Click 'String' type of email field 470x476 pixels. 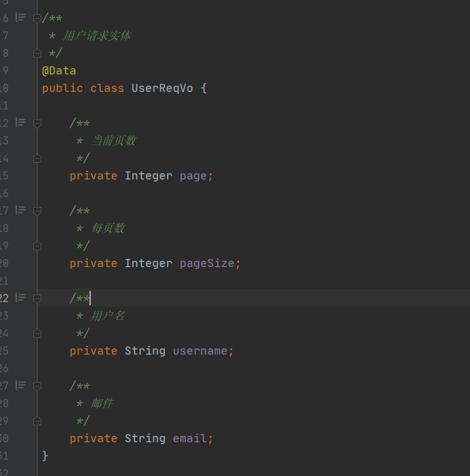(x=145, y=438)
